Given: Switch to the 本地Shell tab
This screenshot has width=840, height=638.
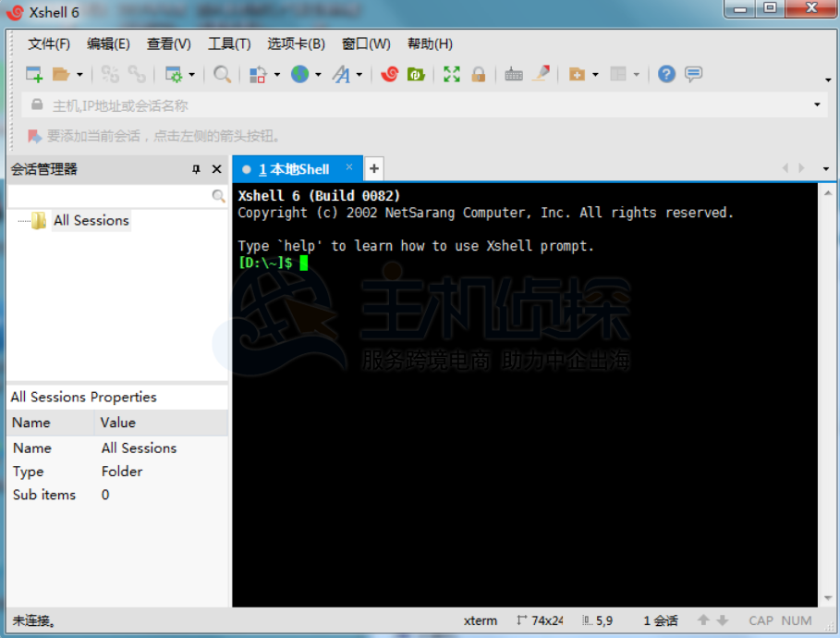Looking at the screenshot, I should 292,169.
